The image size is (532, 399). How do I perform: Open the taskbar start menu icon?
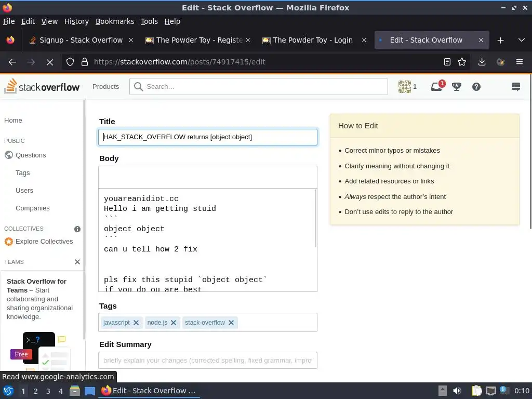click(8, 391)
